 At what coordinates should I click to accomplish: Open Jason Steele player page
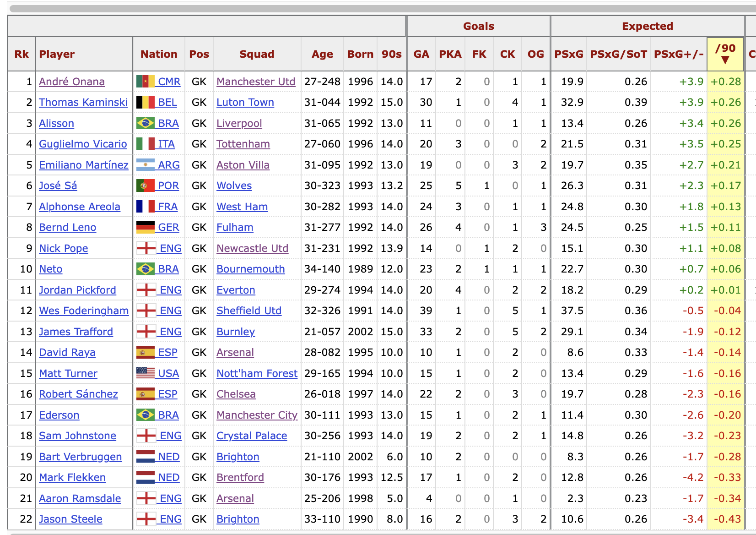(x=70, y=519)
